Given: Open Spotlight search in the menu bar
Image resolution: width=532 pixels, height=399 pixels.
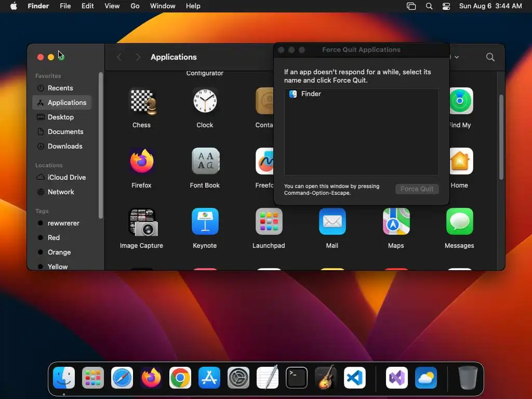Looking at the screenshot, I should (429, 6).
